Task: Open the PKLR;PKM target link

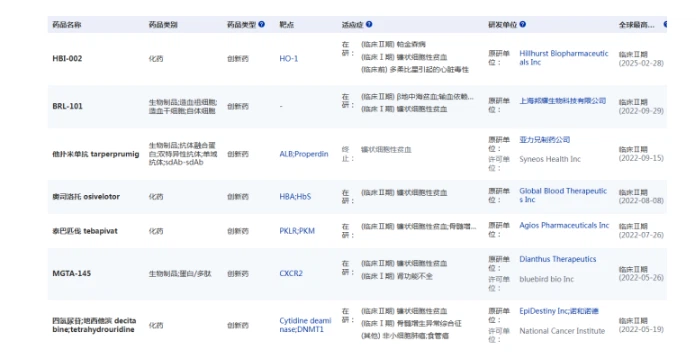Action: (x=297, y=231)
